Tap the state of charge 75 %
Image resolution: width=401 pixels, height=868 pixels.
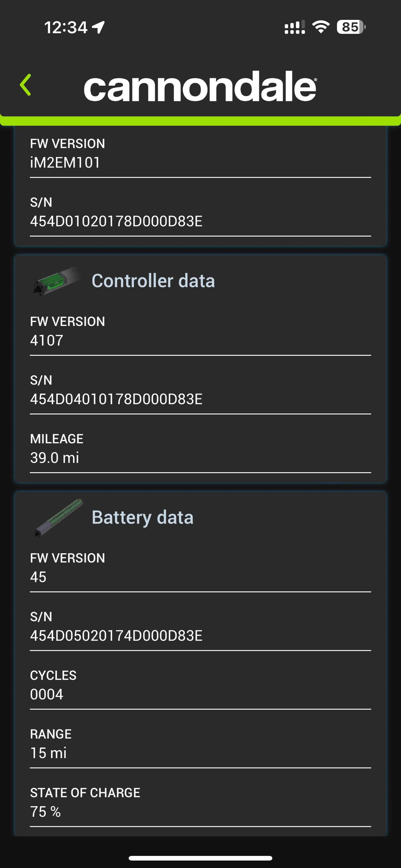[x=45, y=812]
